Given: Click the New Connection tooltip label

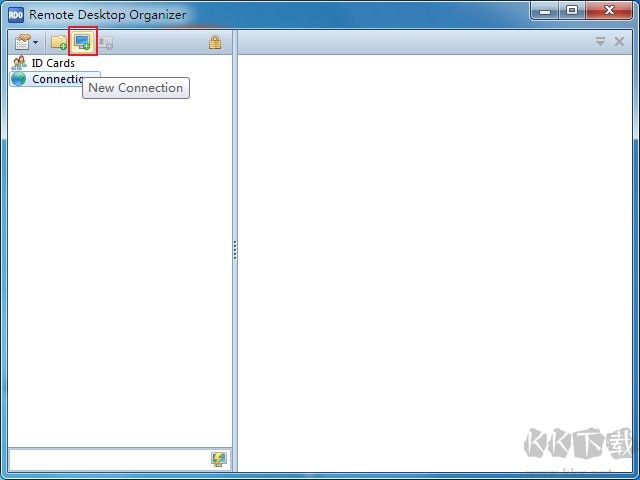Looking at the screenshot, I should tap(136, 88).
